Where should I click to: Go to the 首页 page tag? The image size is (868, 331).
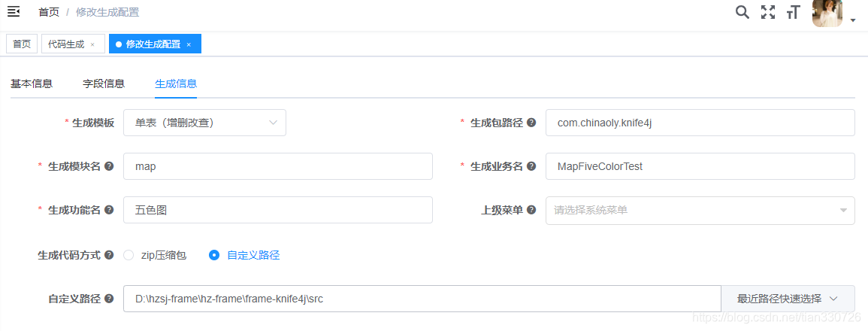[x=22, y=44]
